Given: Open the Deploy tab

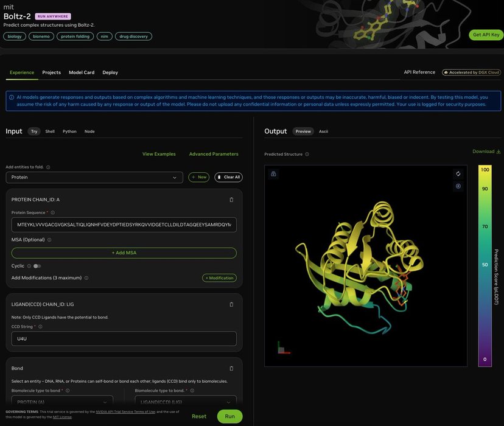Looking at the screenshot, I should point(110,72).
